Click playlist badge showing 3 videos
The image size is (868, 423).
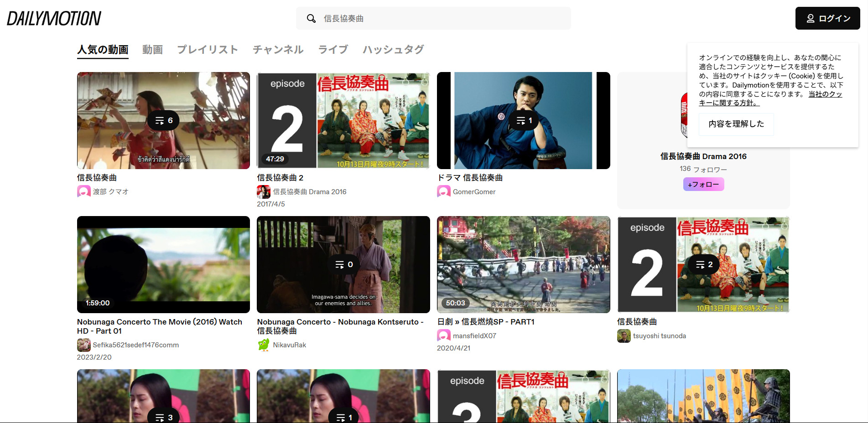coord(163,417)
